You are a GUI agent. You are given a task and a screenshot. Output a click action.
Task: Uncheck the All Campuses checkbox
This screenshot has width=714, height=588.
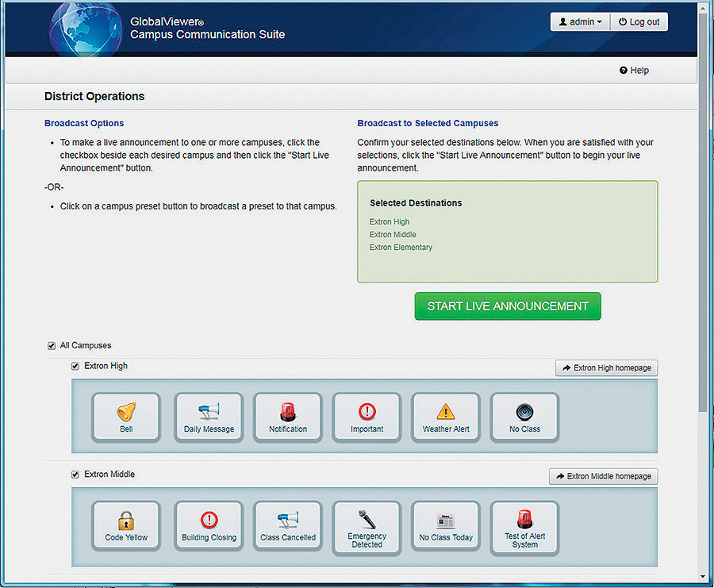52,345
